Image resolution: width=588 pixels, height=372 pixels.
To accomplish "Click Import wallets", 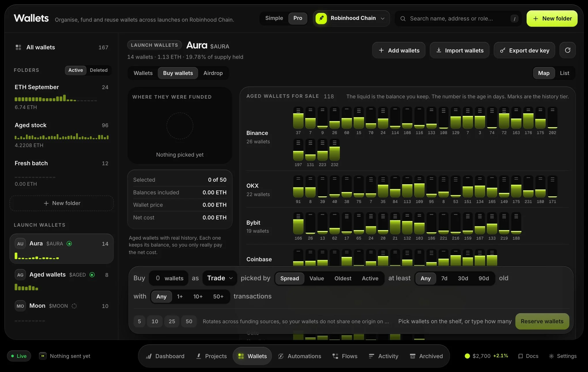I will (x=459, y=50).
